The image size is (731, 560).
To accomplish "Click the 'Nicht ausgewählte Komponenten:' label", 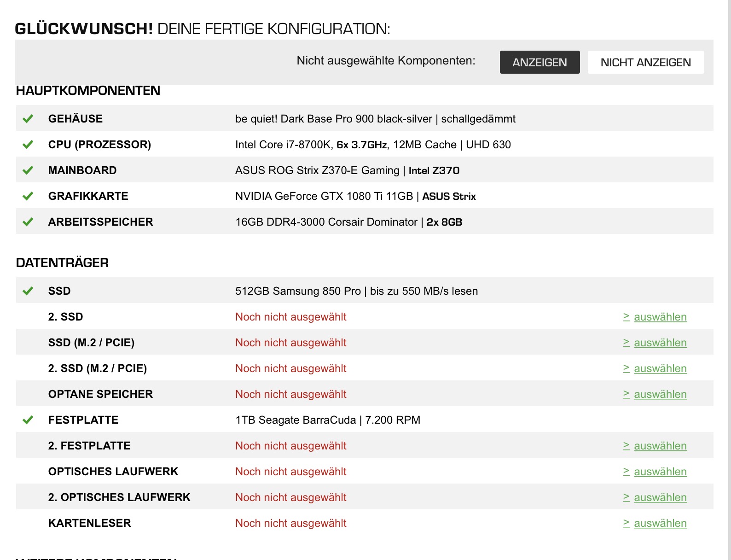I will click(386, 60).
